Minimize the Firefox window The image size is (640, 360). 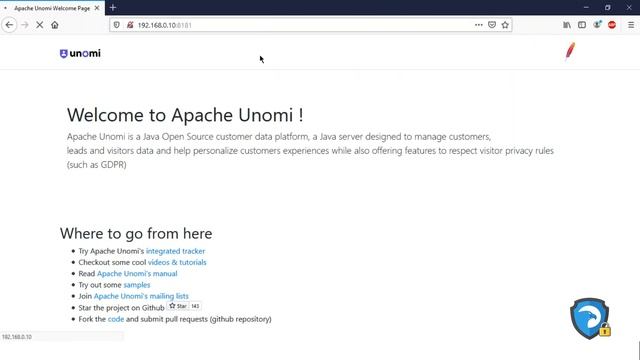coord(586,7)
